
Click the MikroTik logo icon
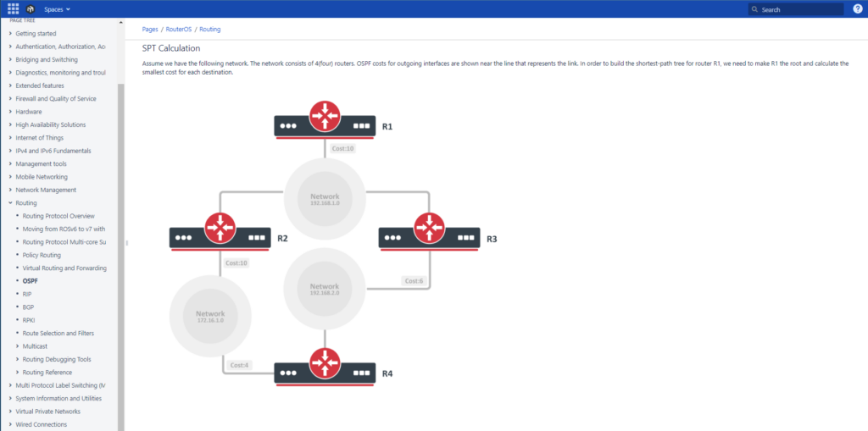tap(30, 8)
